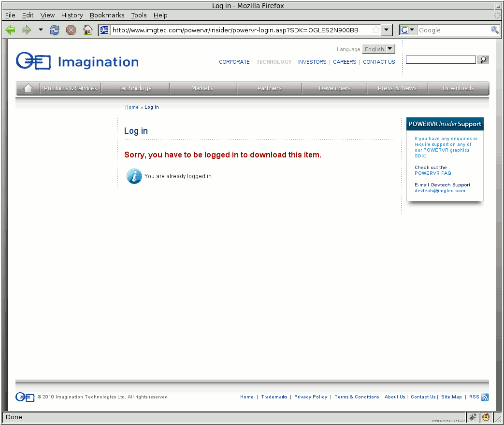Click the website search text field

pyautogui.click(x=440, y=60)
